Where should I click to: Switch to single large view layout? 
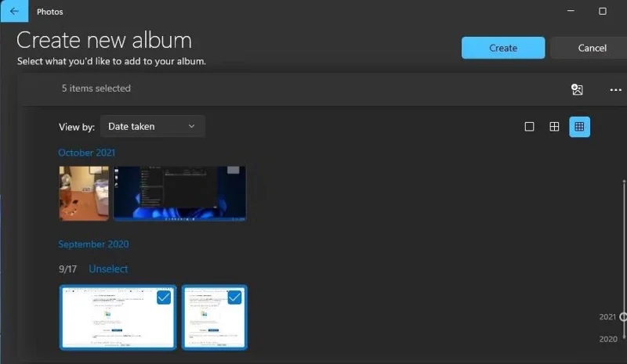[x=529, y=127]
